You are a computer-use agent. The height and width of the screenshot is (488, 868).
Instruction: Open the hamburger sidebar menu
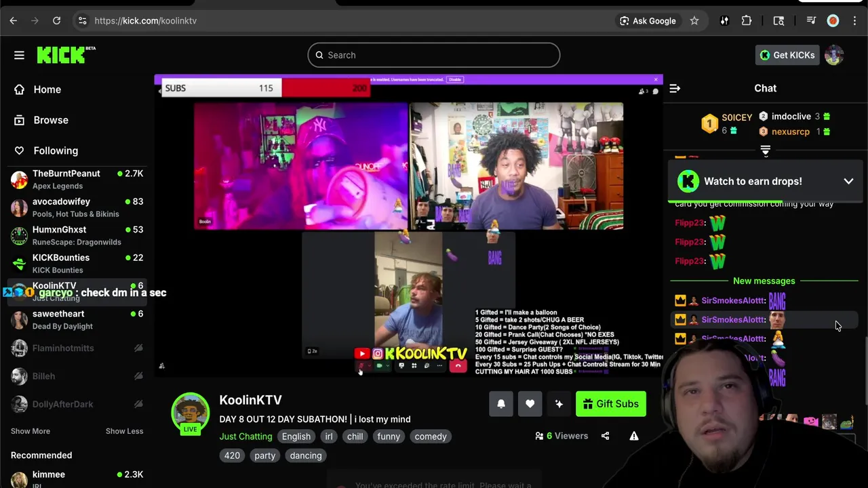point(19,55)
